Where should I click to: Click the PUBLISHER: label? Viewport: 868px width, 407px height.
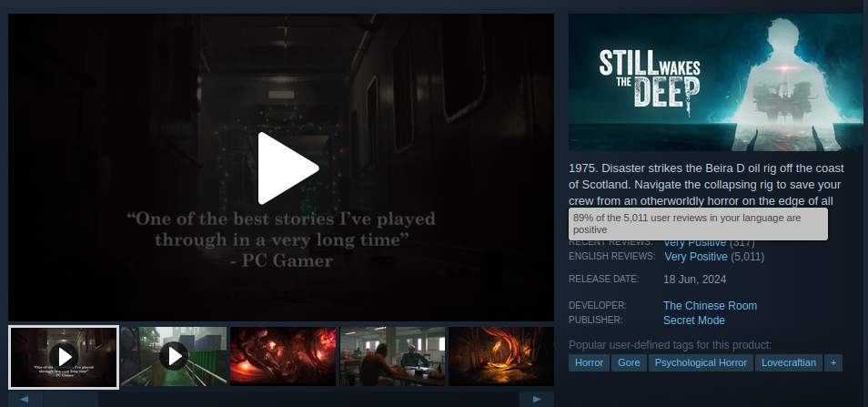click(x=596, y=320)
